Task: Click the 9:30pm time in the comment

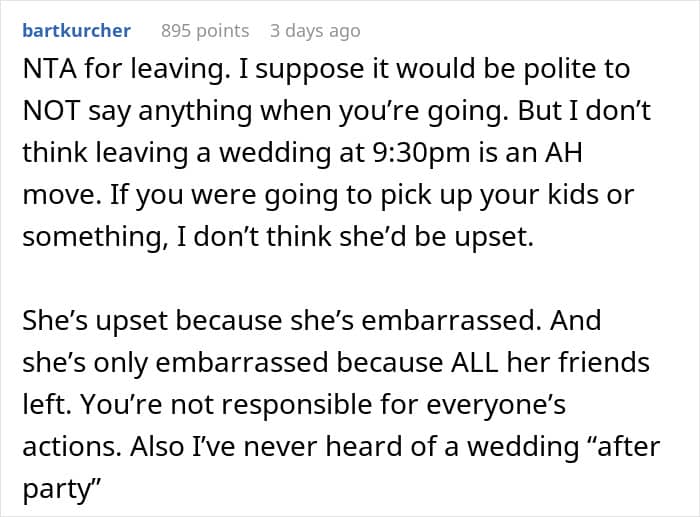Action: click(421, 153)
